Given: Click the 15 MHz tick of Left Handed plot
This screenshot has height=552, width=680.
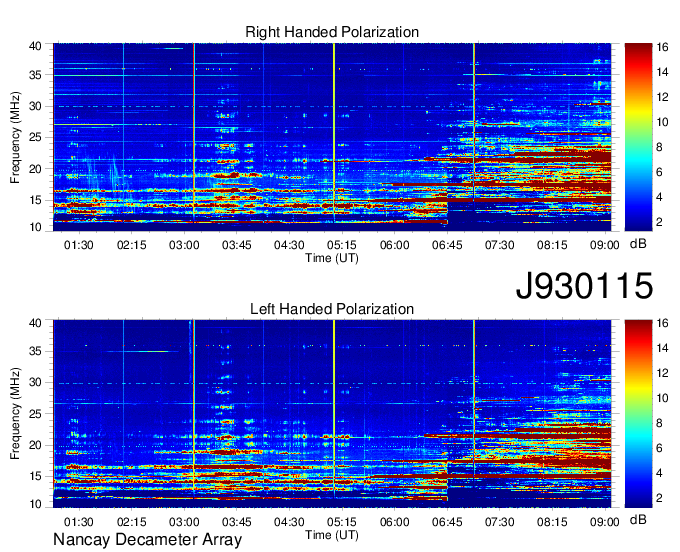Looking at the screenshot, I should pyautogui.click(x=36, y=476).
